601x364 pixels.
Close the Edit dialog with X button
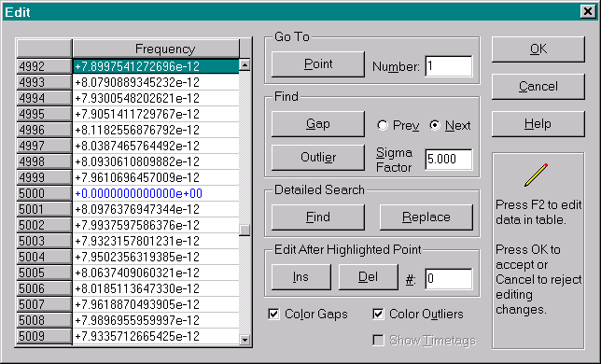click(588, 11)
